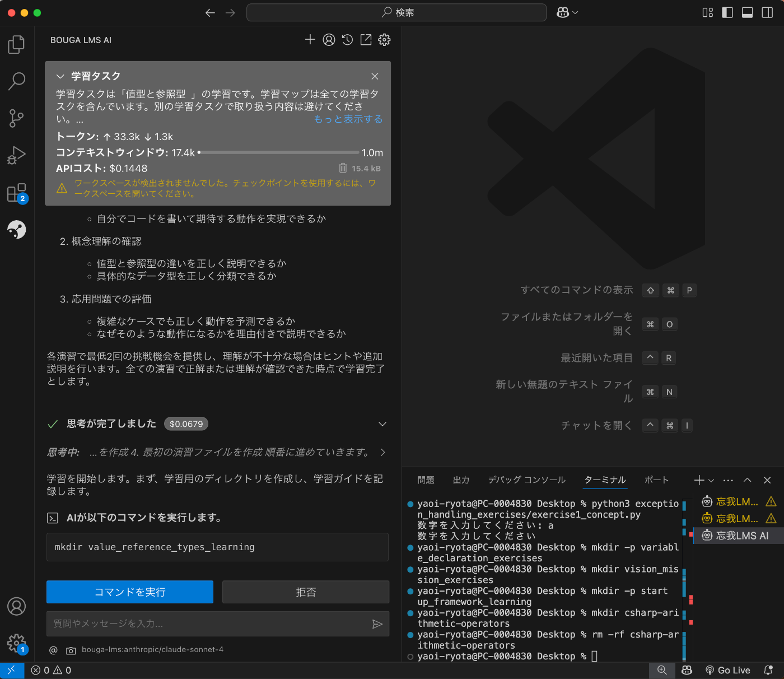784x679 pixels.
Task: Go forward with right arrow
Action: 230,13
